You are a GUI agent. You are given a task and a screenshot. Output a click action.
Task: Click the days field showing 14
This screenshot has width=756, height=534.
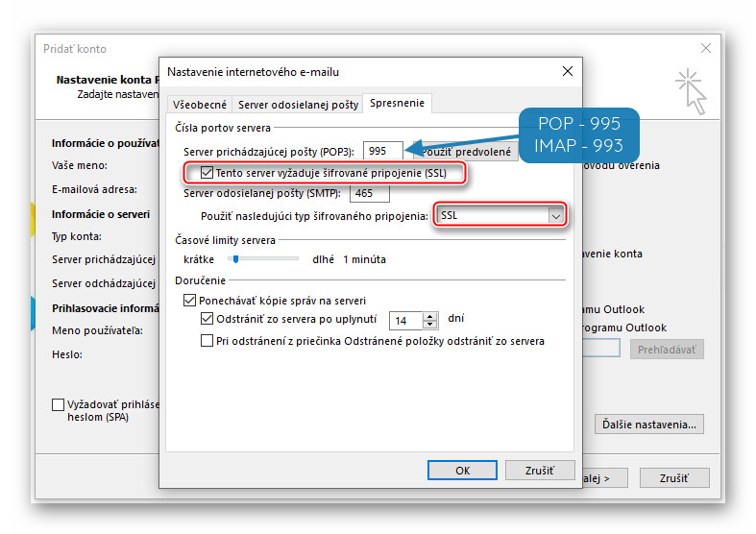[x=406, y=321]
